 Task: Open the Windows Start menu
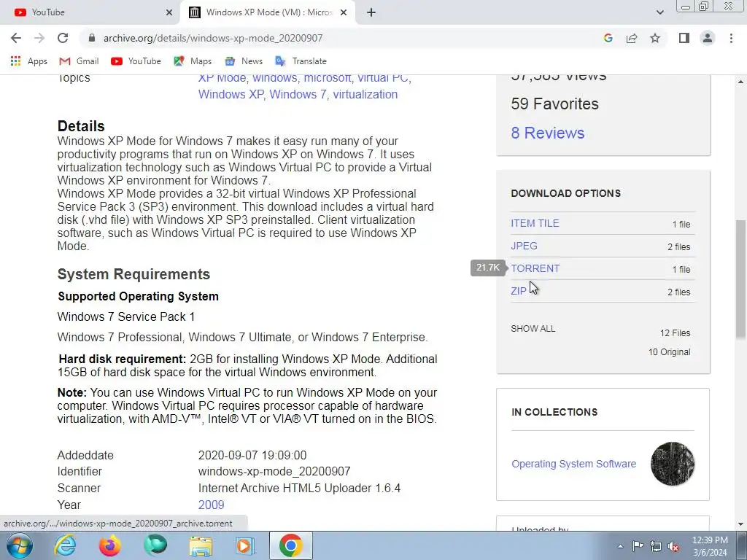pyautogui.click(x=19, y=545)
